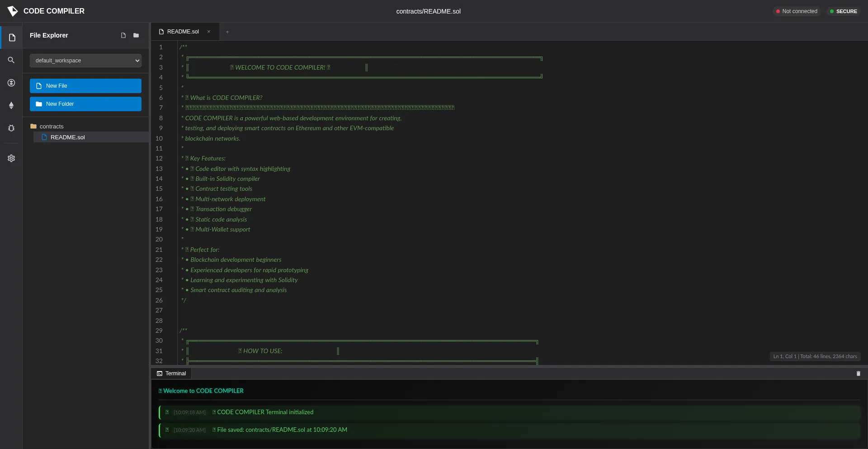
Task: Click the small new file icon in File Explorer header
Action: [x=123, y=35]
